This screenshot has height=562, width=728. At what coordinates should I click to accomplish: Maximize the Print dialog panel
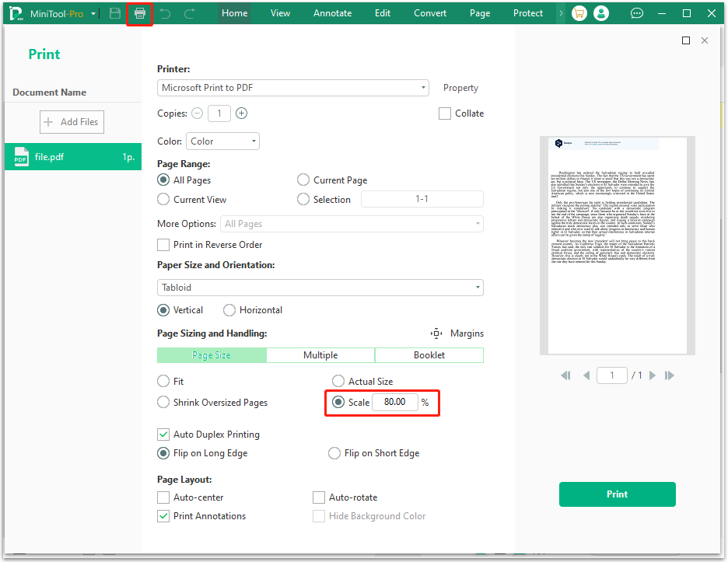tap(686, 40)
